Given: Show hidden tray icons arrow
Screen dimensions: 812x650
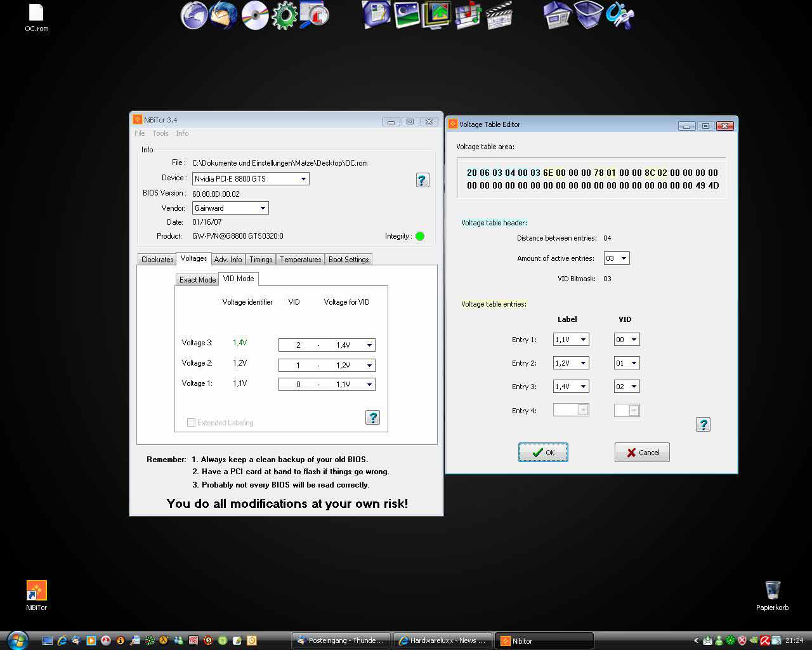Looking at the screenshot, I should click(x=696, y=640).
